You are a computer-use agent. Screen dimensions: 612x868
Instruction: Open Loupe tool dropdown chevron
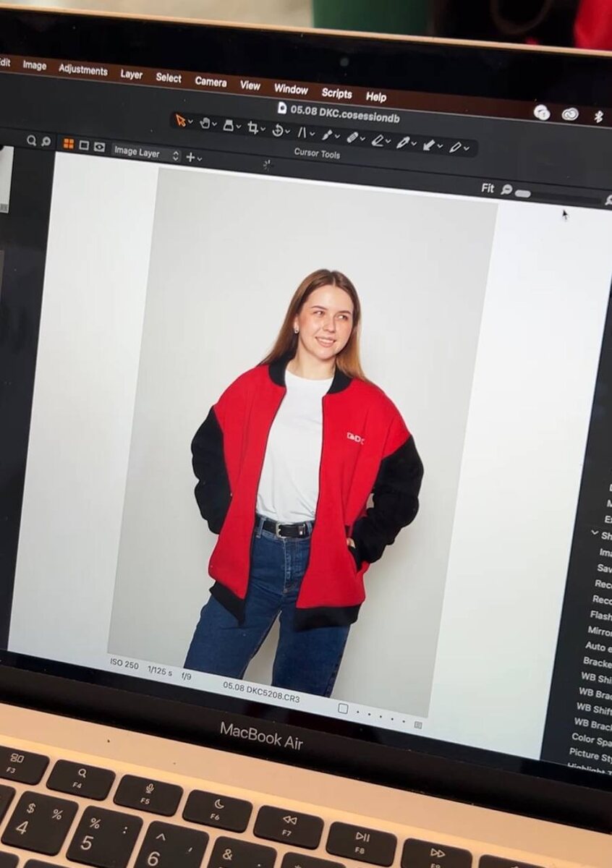238,127
